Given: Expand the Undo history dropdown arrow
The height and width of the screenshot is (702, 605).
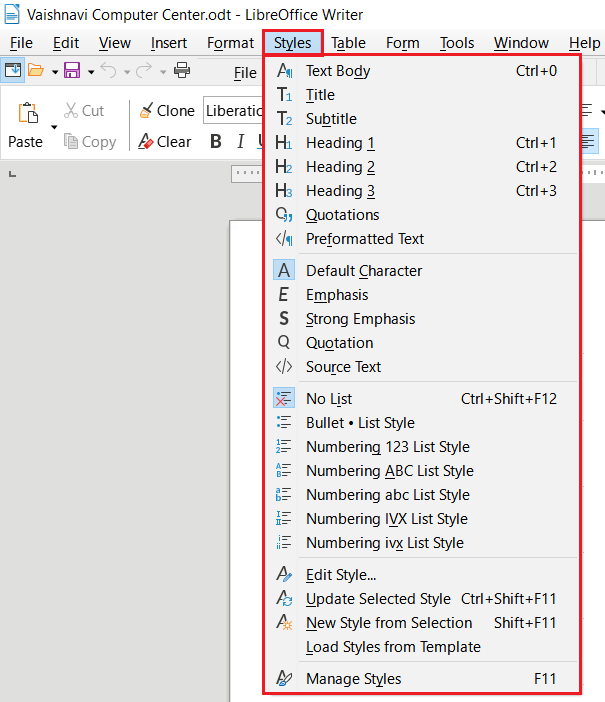Looking at the screenshot, I should click(127, 71).
